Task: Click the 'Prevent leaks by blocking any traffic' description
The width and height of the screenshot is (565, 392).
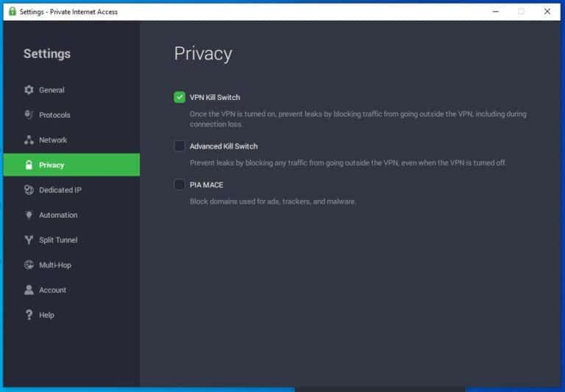Action: (x=348, y=163)
